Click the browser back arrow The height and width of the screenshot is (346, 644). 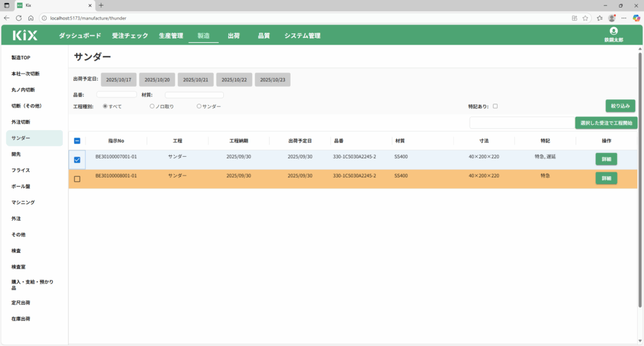[6, 18]
